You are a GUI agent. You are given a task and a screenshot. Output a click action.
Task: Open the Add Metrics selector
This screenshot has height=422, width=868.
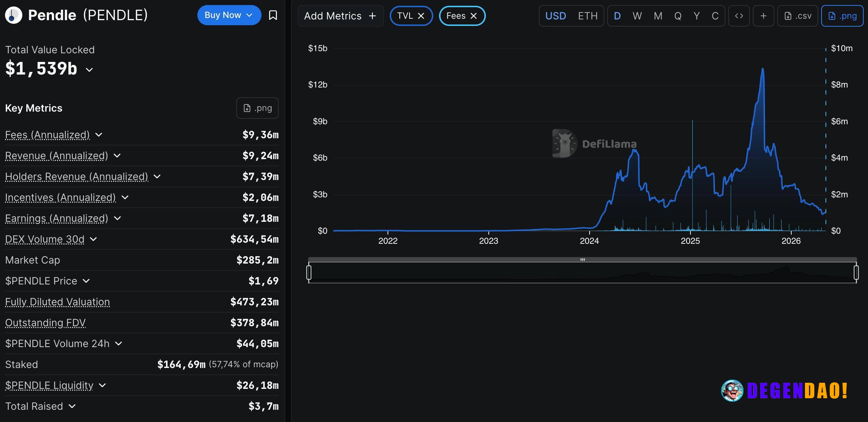[x=340, y=16]
